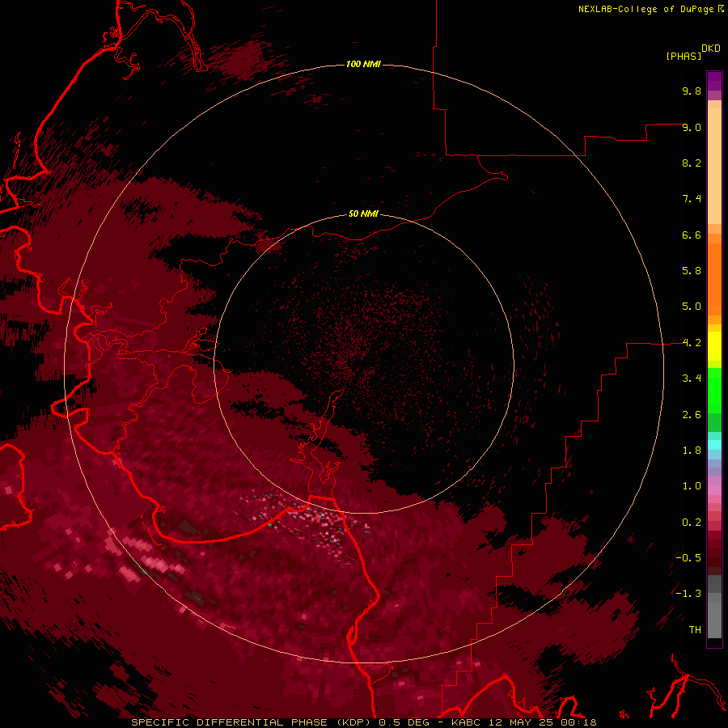This screenshot has height=728, width=728.
Task: Click the 0.2 legend value
Action: click(692, 523)
